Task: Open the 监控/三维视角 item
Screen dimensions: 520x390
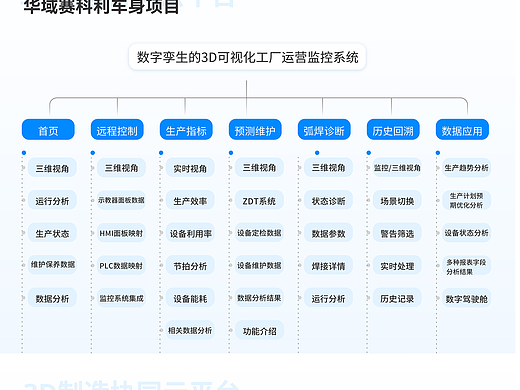Action: (397, 168)
